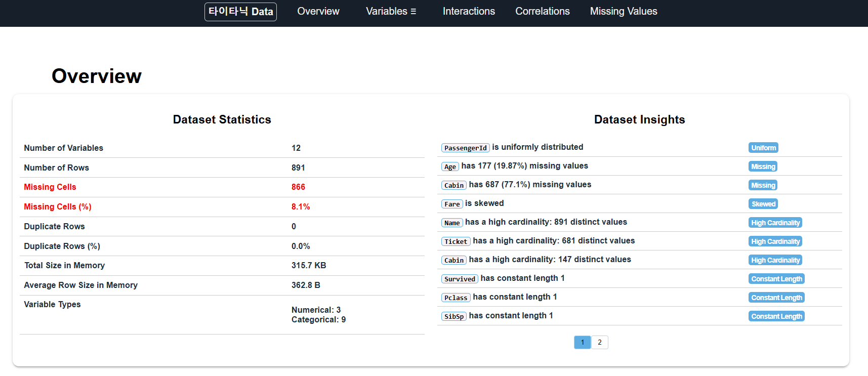Go to the Interactions section
Image resolution: width=868 pixels, height=376 pixels.
click(x=469, y=11)
